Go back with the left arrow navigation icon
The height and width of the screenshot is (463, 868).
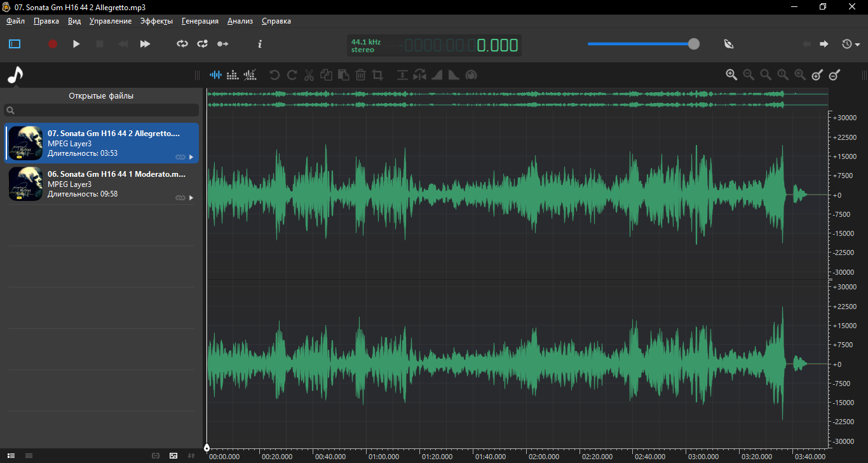[807, 44]
